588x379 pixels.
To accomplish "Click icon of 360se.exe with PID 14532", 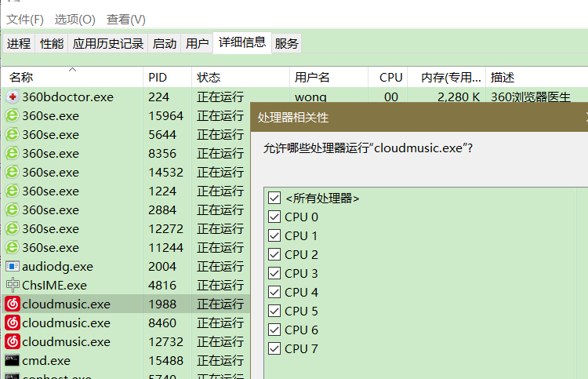I will click(13, 173).
